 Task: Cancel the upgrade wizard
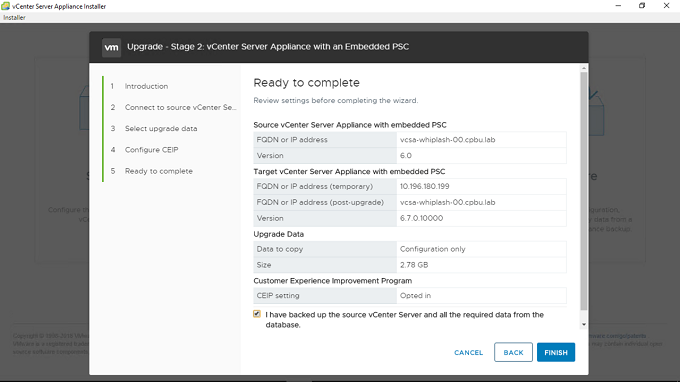(468, 353)
